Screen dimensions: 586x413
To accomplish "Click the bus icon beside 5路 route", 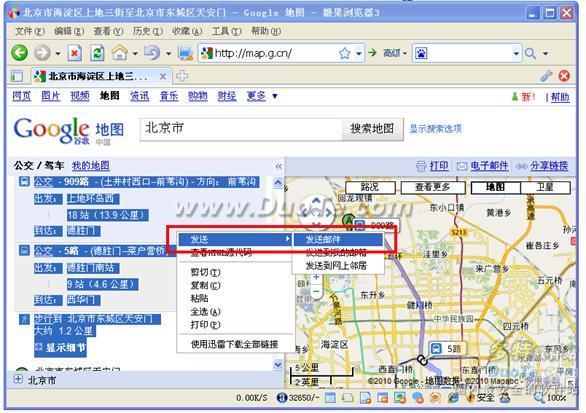I will (x=24, y=250).
